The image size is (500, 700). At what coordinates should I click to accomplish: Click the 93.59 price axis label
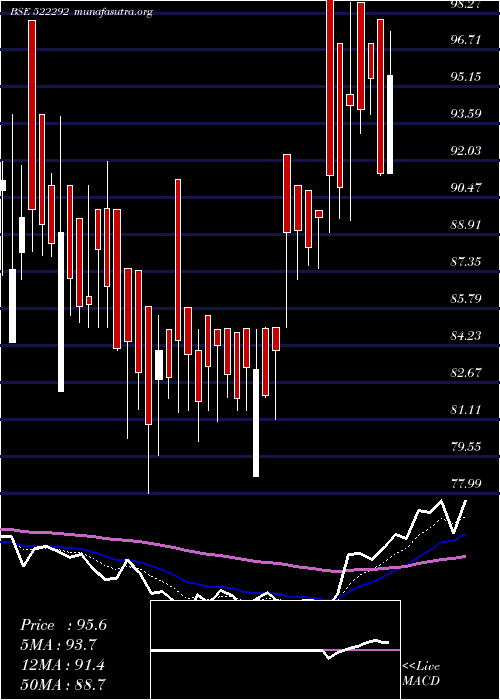(466, 114)
